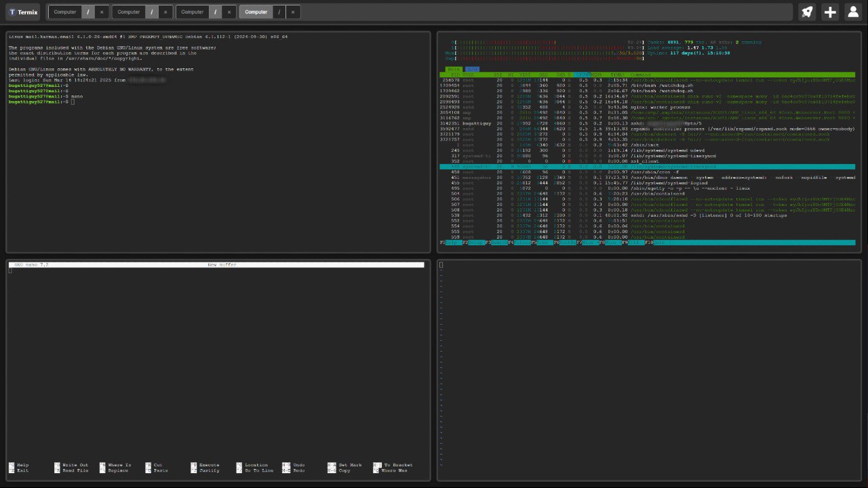Select the rspamd: controller process row
Screen dimensions: 868x488
coord(648,128)
